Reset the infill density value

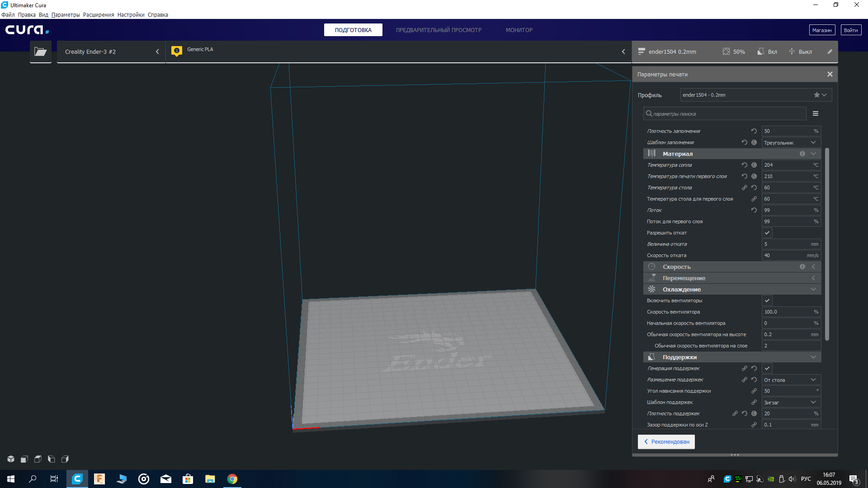[754, 131]
